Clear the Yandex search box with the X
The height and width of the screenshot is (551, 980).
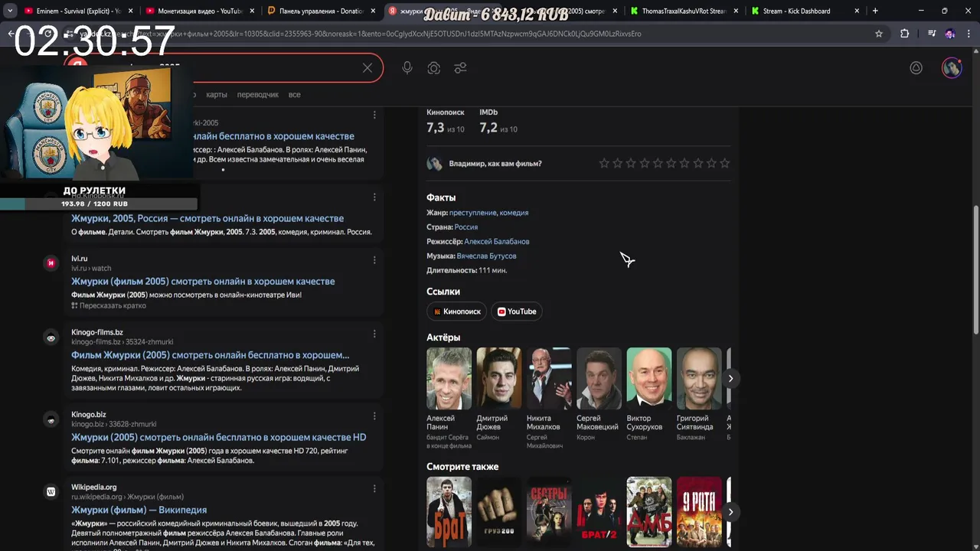point(367,68)
